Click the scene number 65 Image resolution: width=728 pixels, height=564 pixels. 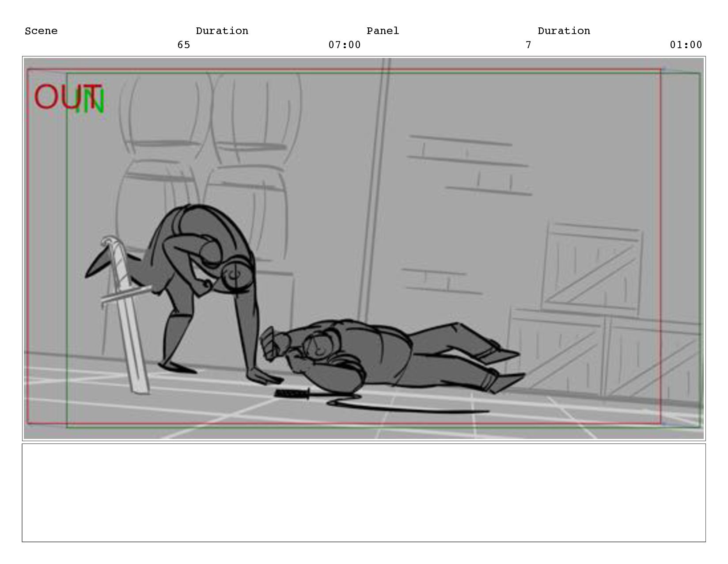[184, 45]
